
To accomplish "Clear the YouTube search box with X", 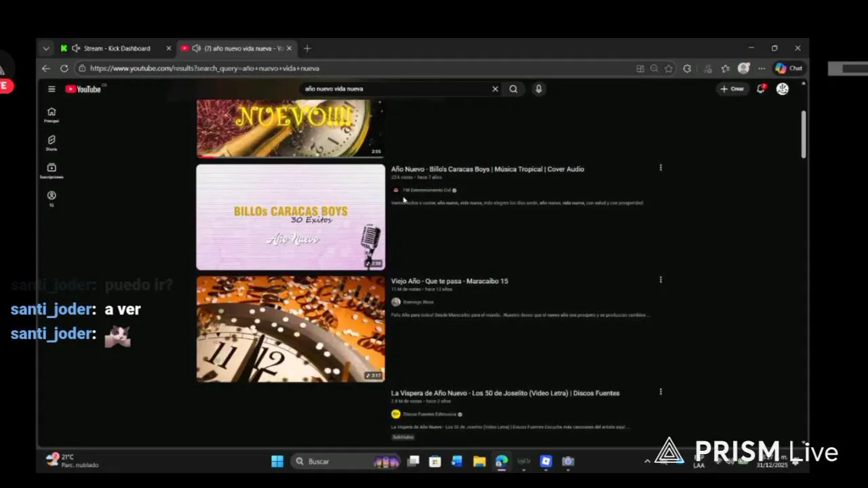I will point(495,89).
